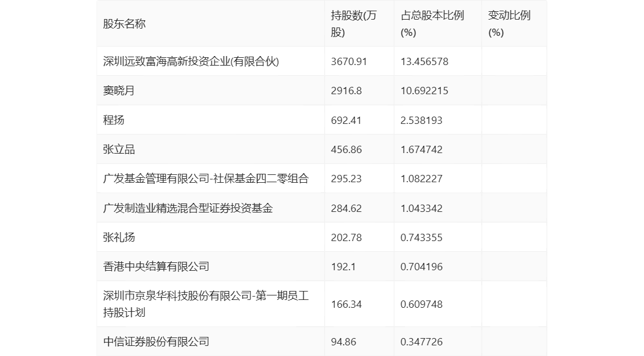The width and height of the screenshot is (644, 356).
Task: Click the percentage 1.043342
Action: (x=421, y=208)
